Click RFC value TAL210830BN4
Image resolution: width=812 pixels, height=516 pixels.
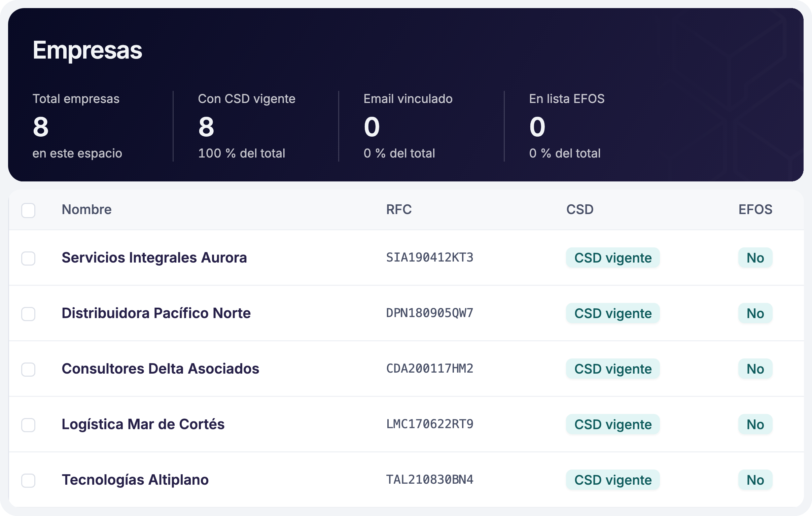430,480
